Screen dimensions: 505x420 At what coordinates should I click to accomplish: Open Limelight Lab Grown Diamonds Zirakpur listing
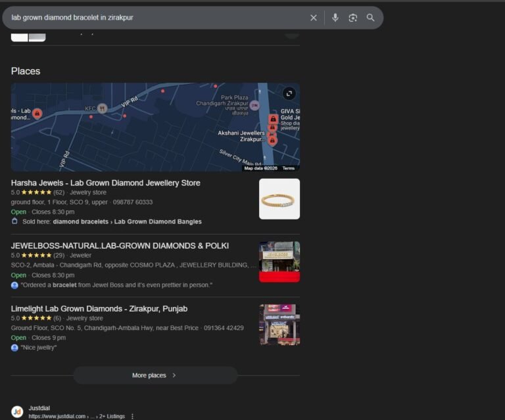pyautogui.click(x=99, y=309)
